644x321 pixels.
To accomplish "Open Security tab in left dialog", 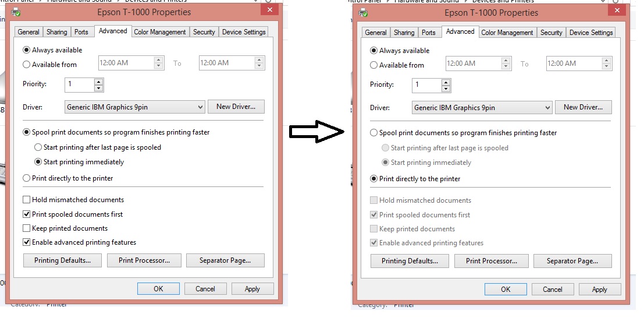I will coord(204,31).
